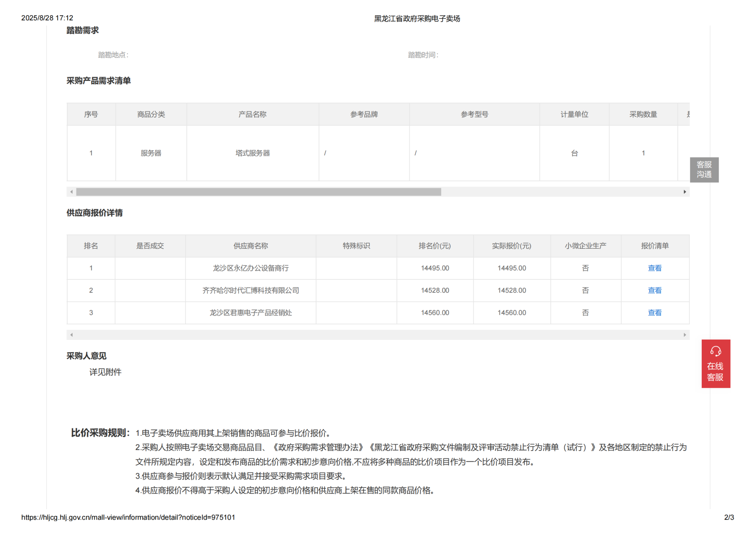Click the 报价清单 column header

click(x=654, y=246)
